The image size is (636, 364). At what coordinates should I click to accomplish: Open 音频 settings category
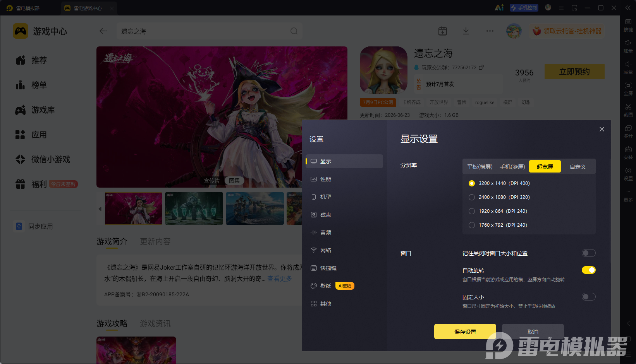[x=344, y=232]
